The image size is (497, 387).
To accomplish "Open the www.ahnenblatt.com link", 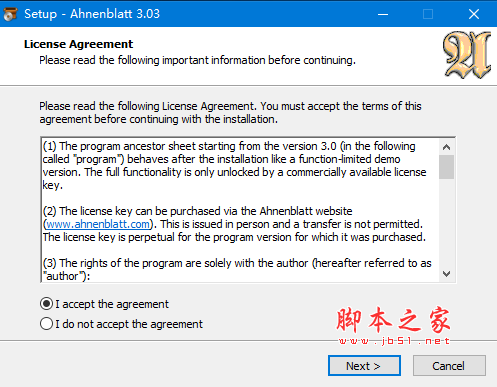I will tap(98, 224).
